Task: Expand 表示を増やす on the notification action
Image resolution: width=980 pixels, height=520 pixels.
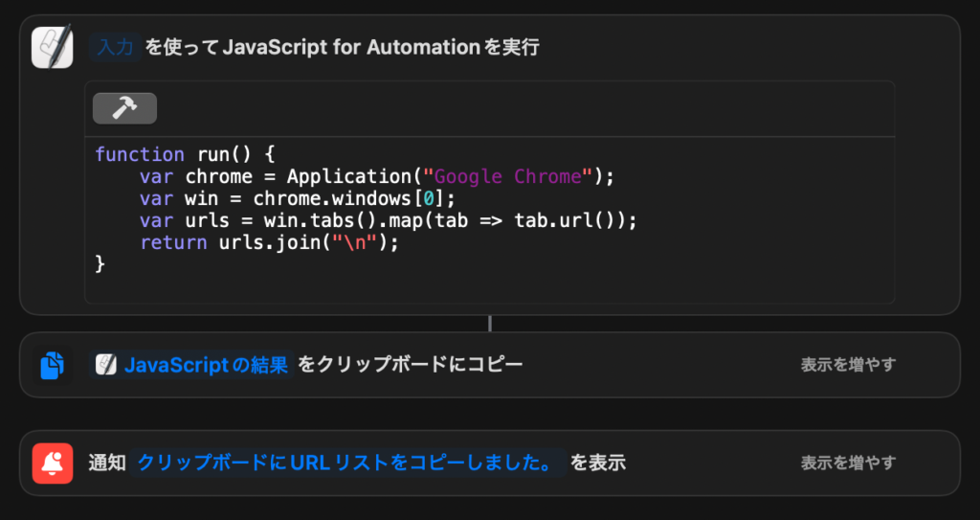Action: pyautogui.click(x=848, y=463)
